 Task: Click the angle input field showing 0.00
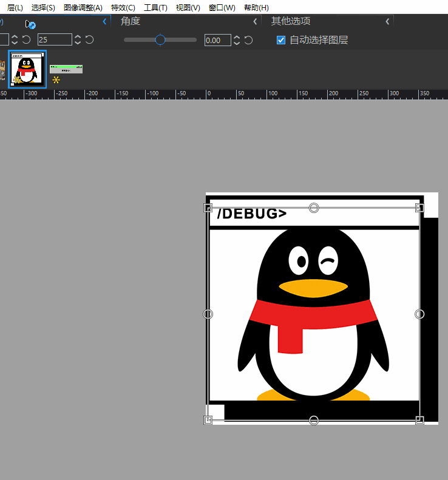click(x=217, y=40)
